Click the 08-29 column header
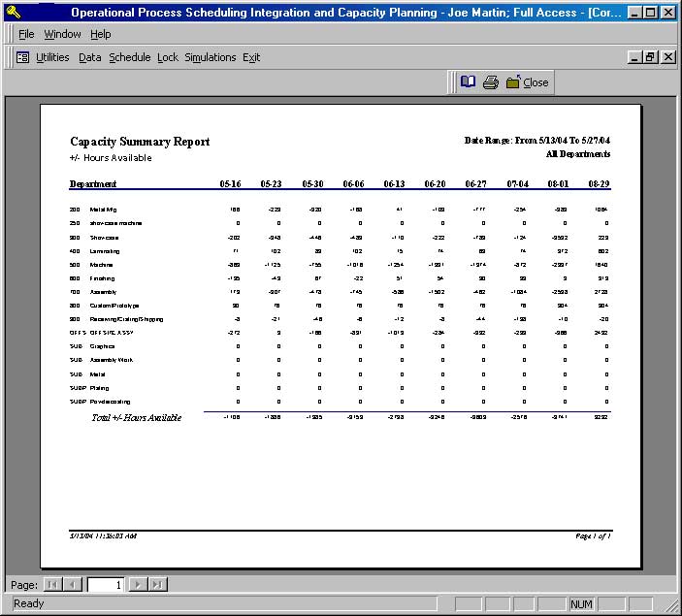 (599, 183)
